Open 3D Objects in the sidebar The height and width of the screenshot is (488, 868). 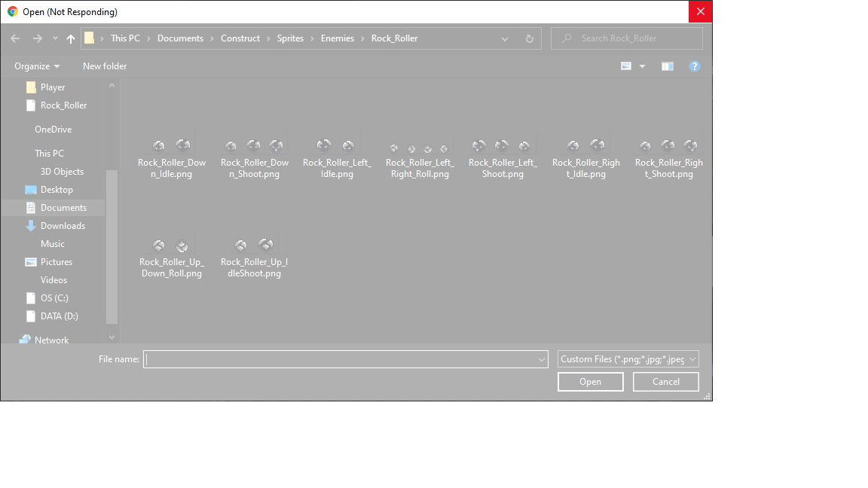click(x=62, y=172)
